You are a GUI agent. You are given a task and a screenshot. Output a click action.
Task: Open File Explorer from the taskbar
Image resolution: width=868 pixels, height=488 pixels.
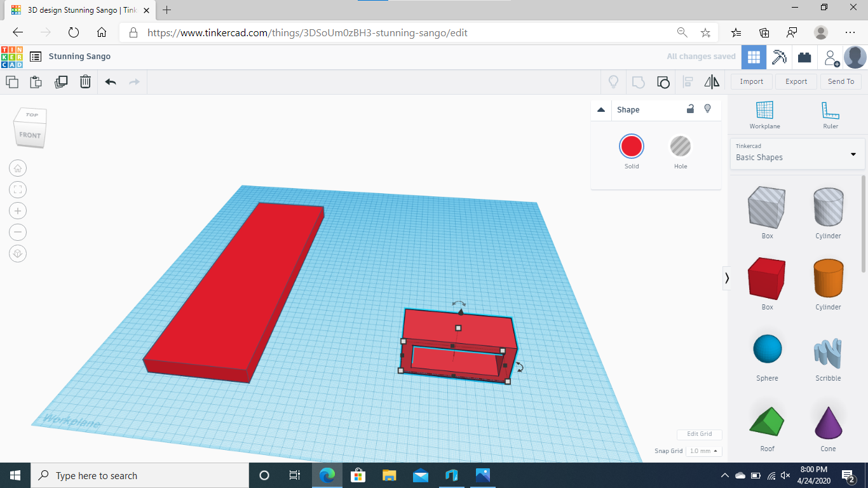point(390,475)
